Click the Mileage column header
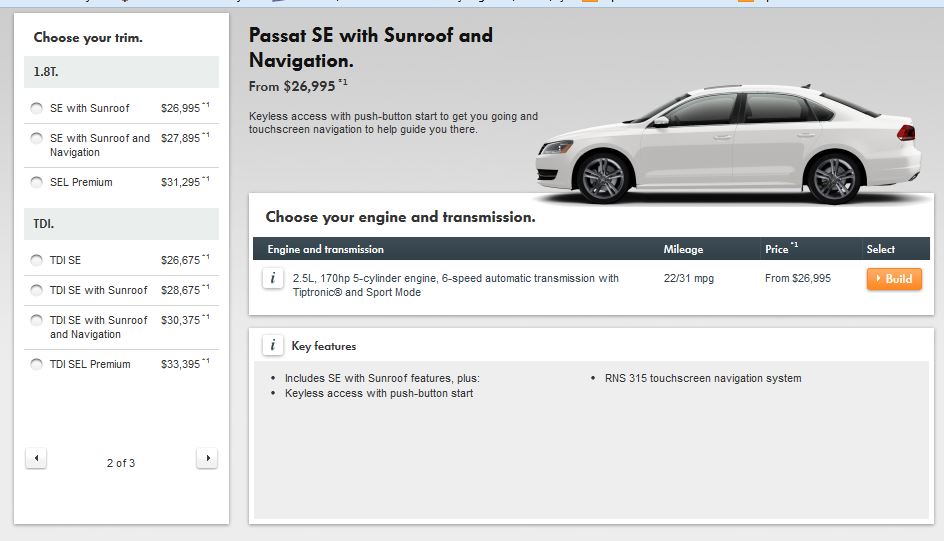This screenshot has height=541, width=944. [x=683, y=249]
